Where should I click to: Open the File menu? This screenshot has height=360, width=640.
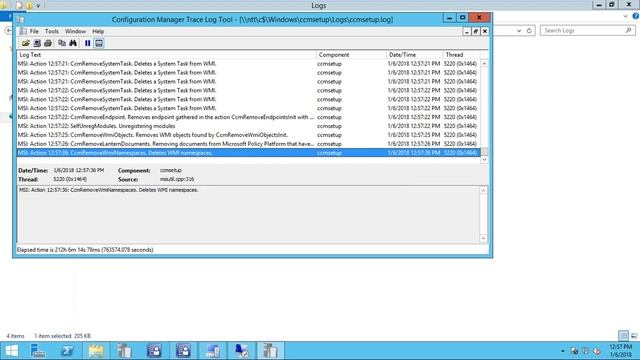point(34,31)
